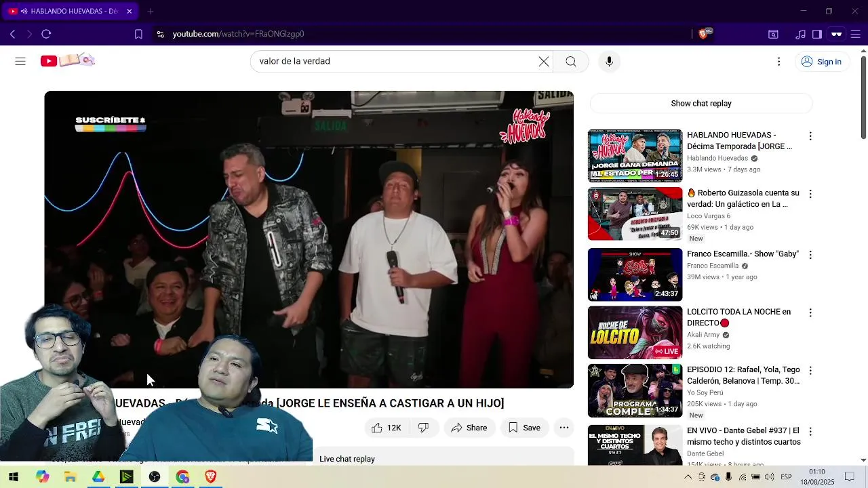Open Copilot from the taskbar
Viewport: 868px width, 488px height.
coord(42,476)
